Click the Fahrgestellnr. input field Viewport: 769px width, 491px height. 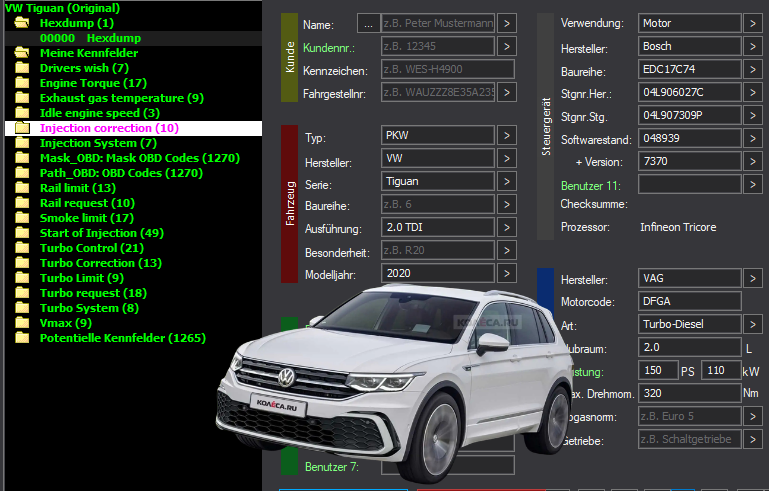tap(437, 92)
